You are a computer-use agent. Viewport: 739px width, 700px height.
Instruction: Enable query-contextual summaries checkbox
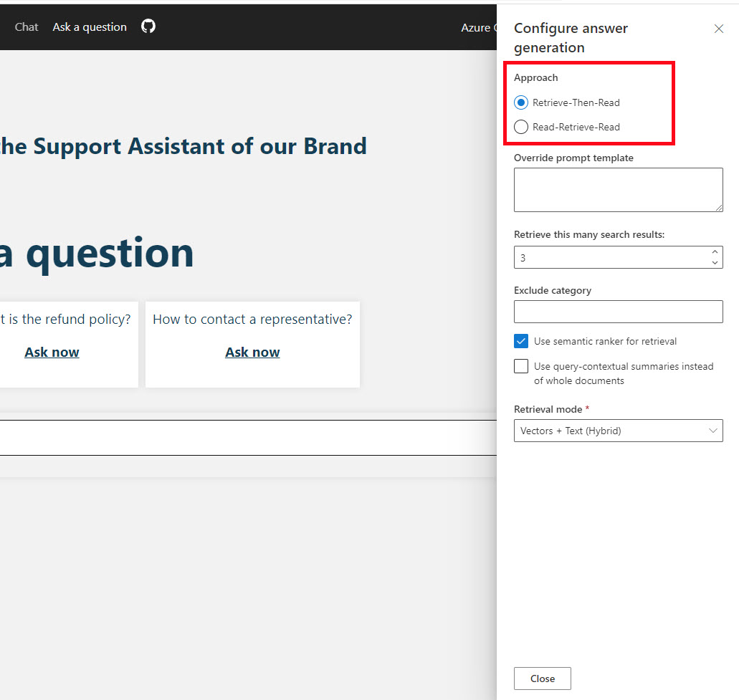click(521, 366)
